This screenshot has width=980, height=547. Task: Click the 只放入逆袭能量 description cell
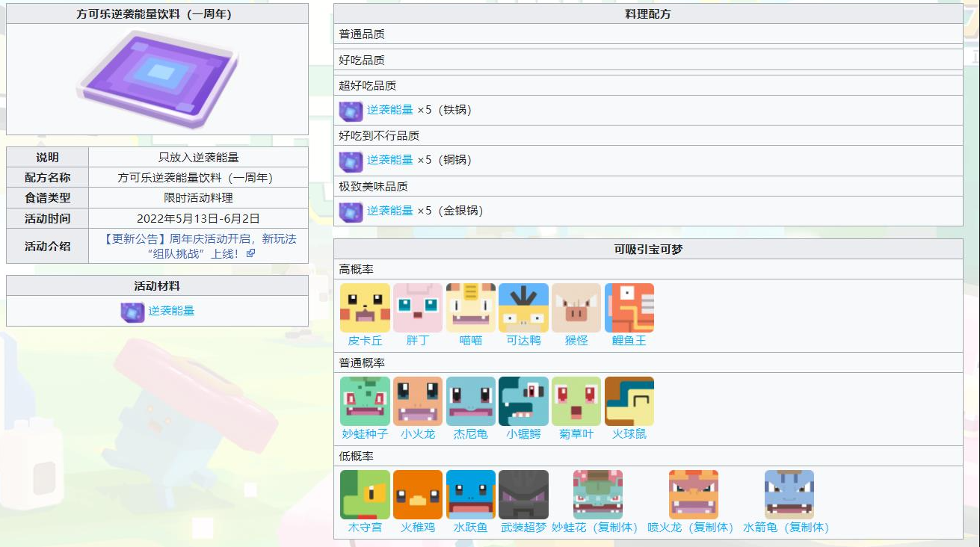[x=198, y=158]
